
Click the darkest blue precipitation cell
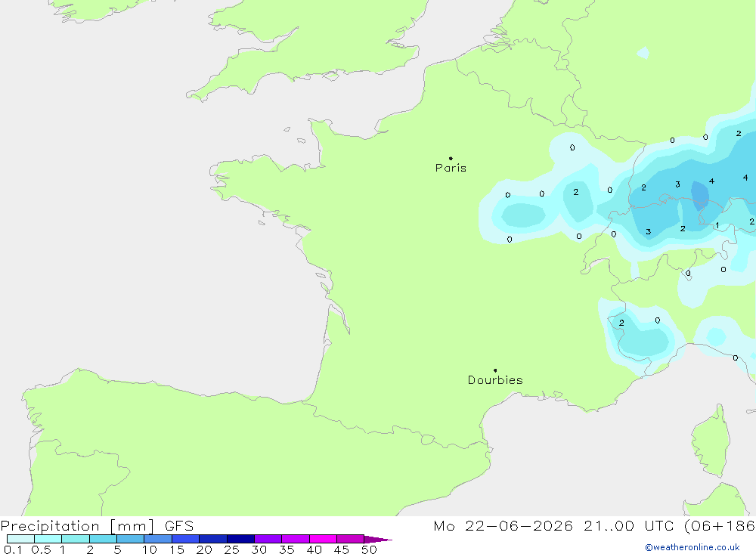click(x=699, y=195)
